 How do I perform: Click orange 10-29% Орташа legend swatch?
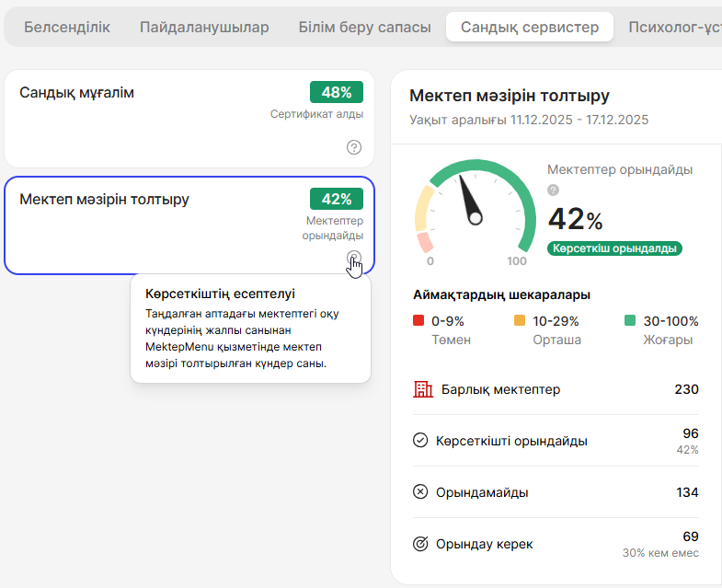click(x=520, y=321)
